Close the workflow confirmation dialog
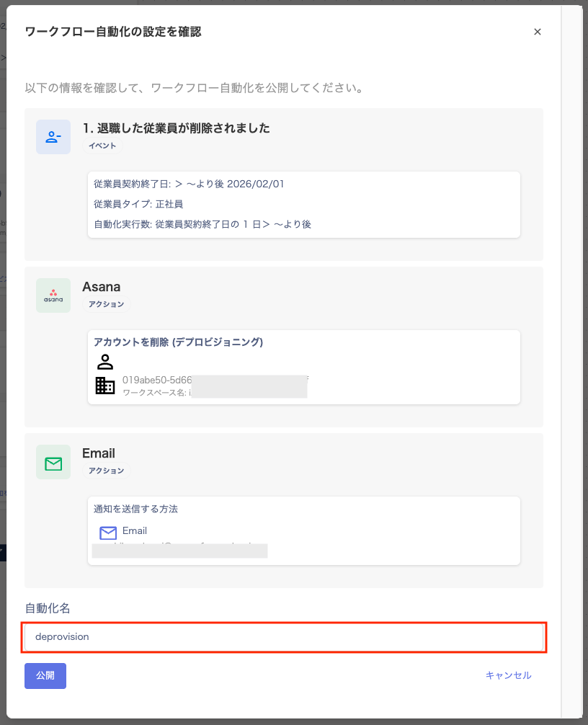The image size is (588, 725). pos(537,32)
